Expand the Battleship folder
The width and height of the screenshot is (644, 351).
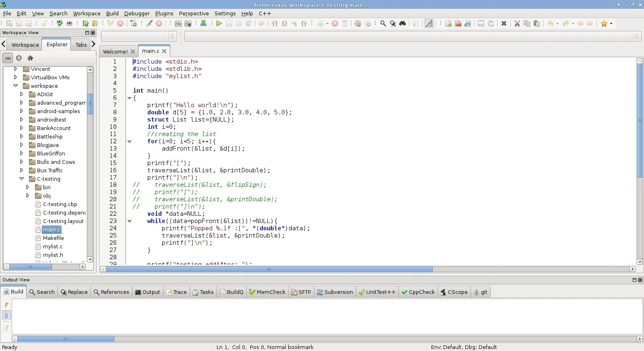coord(22,136)
